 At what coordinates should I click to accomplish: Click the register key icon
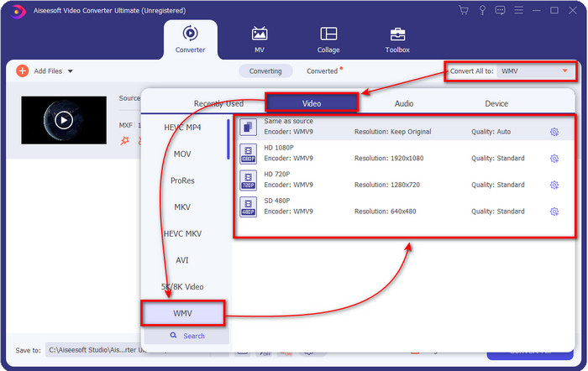(x=482, y=10)
